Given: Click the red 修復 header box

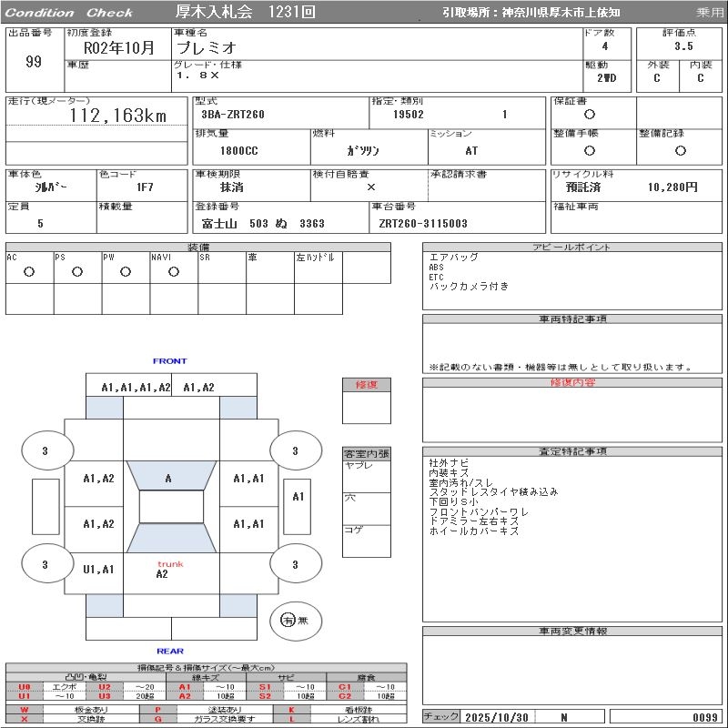Looking at the screenshot, I should coord(366,385).
